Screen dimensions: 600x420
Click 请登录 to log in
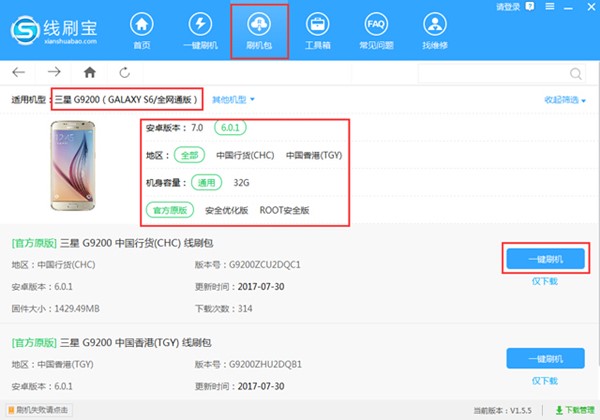[x=508, y=7]
